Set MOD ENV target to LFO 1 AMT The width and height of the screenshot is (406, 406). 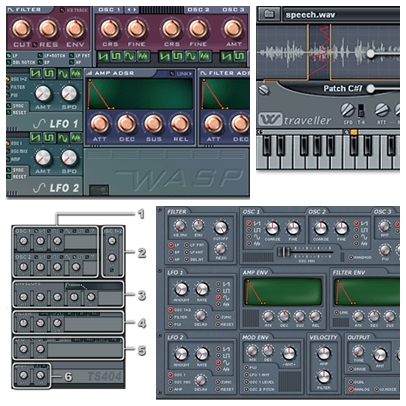pyautogui.click(x=247, y=375)
